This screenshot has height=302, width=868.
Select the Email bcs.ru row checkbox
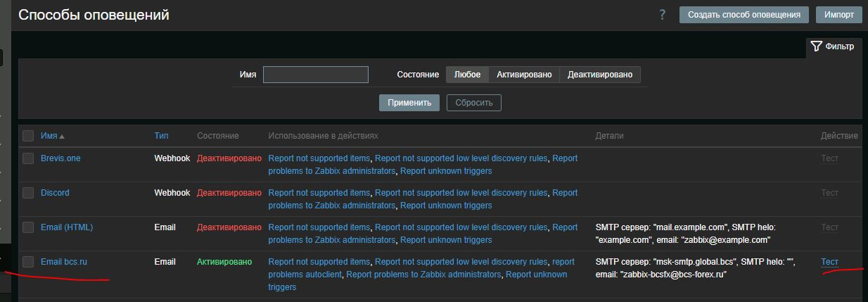pyautogui.click(x=28, y=262)
